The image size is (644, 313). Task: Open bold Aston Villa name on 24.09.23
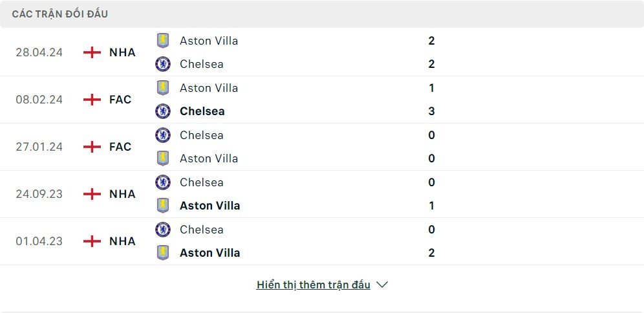point(209,206)
